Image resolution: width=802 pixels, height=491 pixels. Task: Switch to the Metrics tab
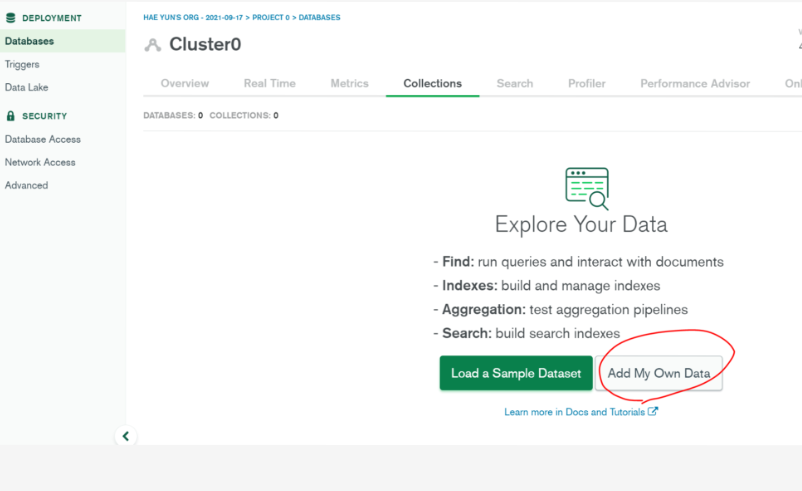[349, 83]
